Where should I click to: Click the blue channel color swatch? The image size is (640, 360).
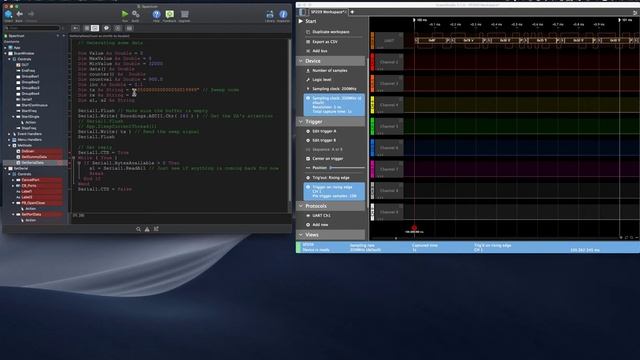point(372,148)
